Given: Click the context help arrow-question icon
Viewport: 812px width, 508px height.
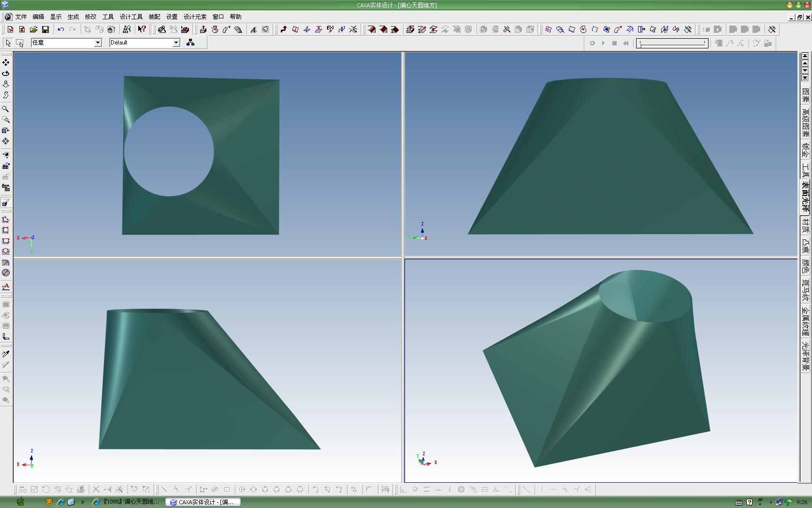Looking at the screenshot, I should (x=142, y=30).
